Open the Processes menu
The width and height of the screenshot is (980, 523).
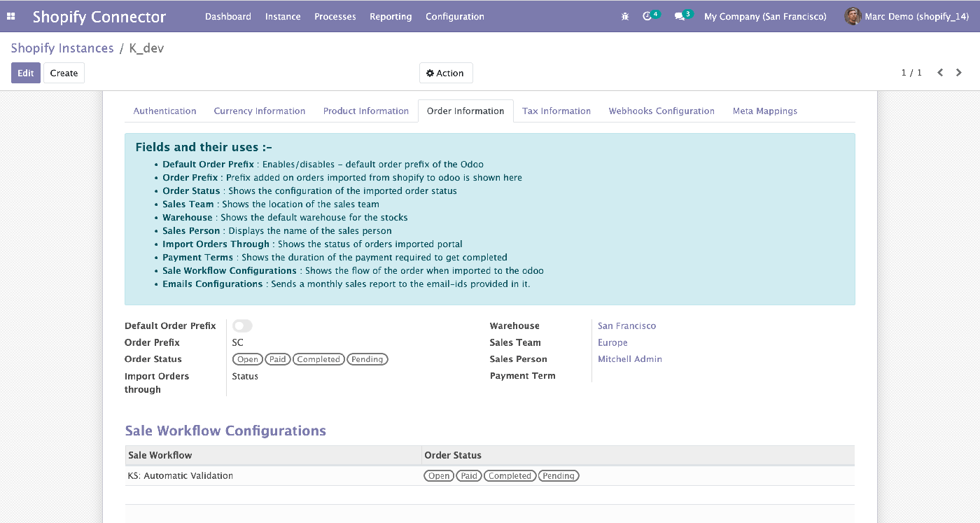click(x=335, y=16)
